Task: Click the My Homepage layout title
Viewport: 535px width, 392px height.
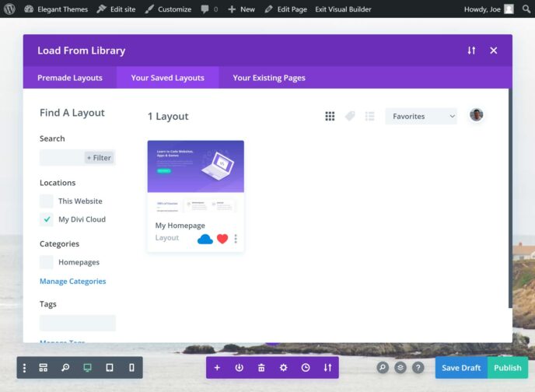Action: pyautogui.click(x=180, y=226)
